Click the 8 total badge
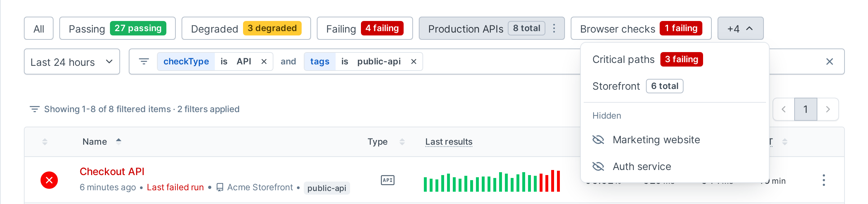 click(x=527, y=28)
